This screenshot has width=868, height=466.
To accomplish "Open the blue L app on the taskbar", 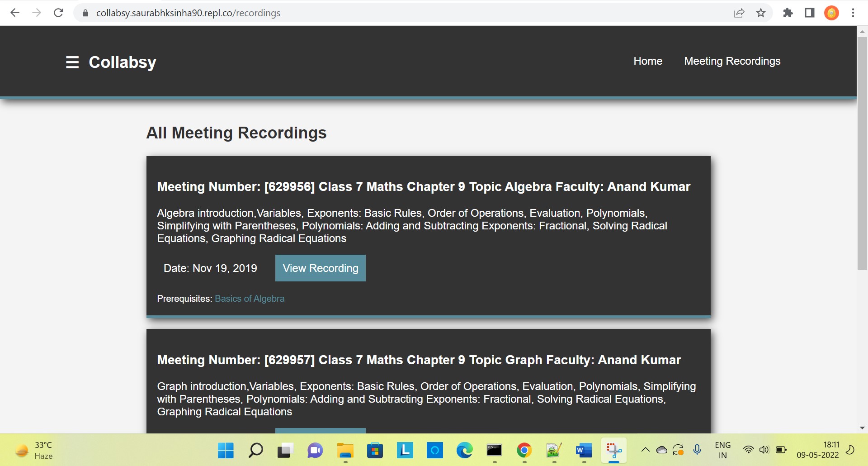I will tap(405, 451).
